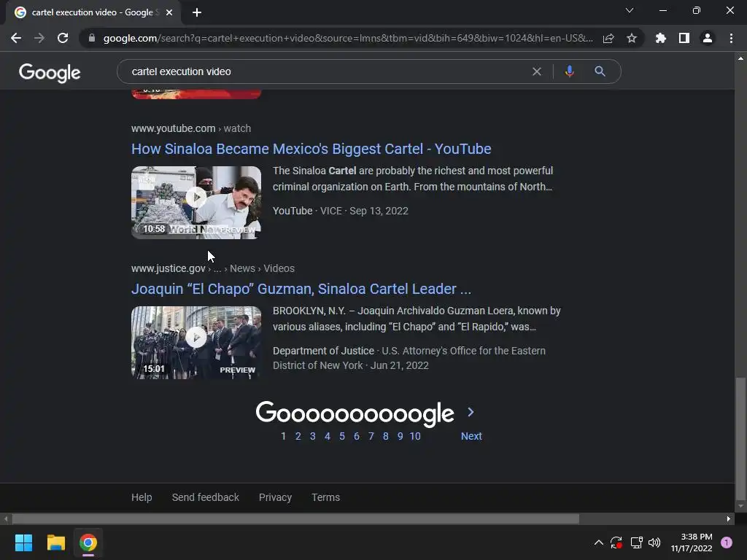The width and height of the screenshot is (747, 560).
Task: Share this page using the share icon
Action: (x=608, y=38)
